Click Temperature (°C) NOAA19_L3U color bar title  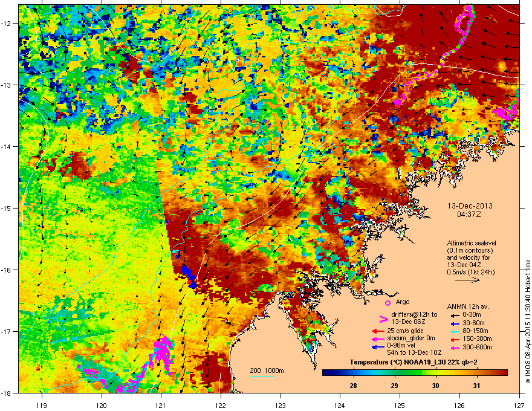coord(414,363)
